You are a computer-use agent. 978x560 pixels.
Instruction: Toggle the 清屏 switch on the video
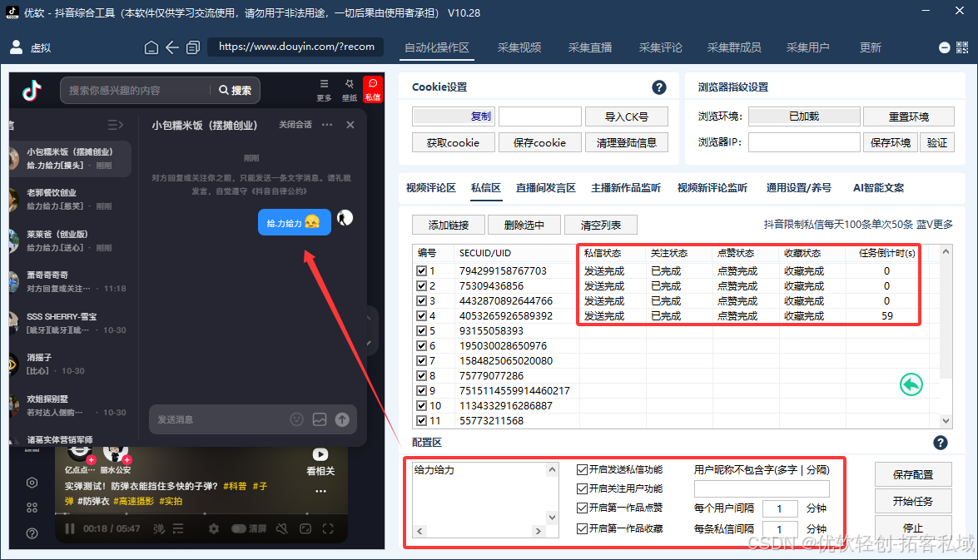click(239, 529)
